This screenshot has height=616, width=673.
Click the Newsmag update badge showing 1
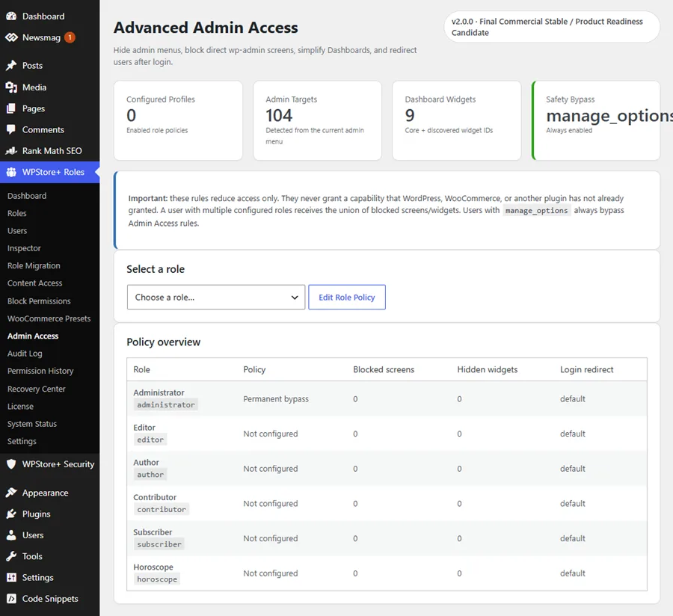[70, 37]
